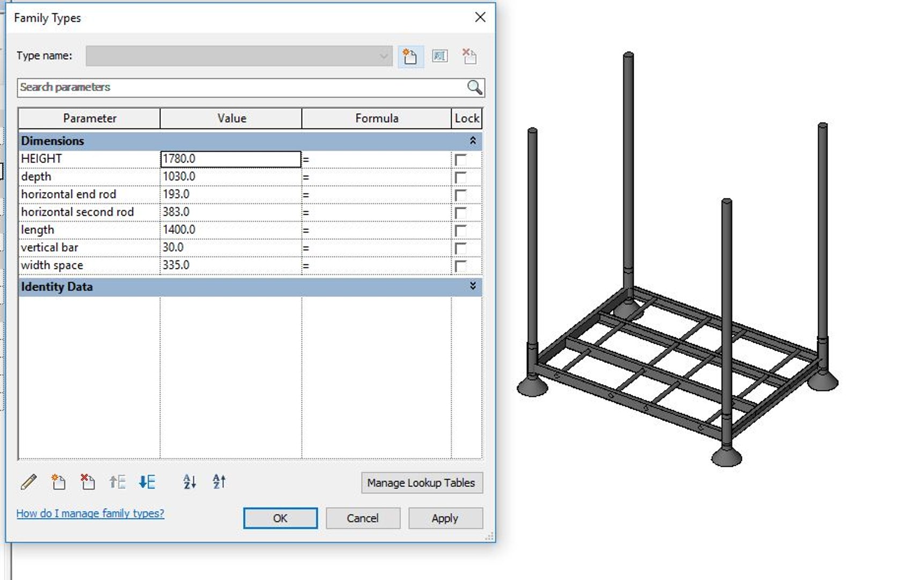Click the New Parameter icon at bottom

58,482
